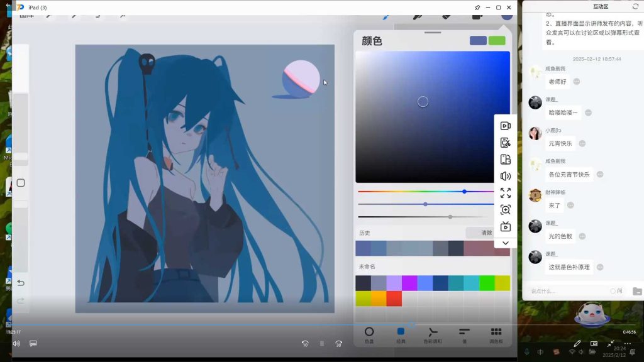Image resolution: width=644 pixels, height=362 pixels.
Task: Refresh the interaction panel
Action: tap(635, 6)
